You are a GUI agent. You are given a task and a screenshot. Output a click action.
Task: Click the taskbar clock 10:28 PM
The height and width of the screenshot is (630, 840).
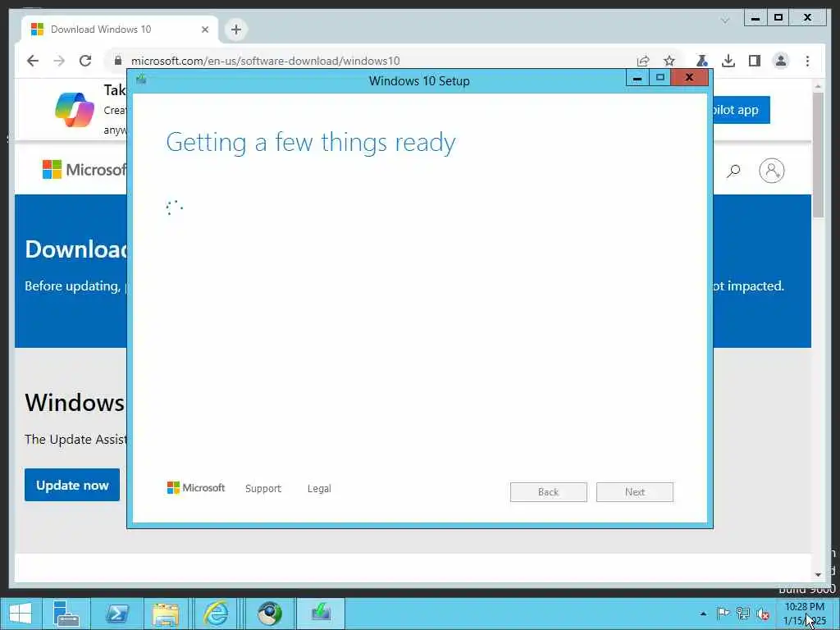805,614
